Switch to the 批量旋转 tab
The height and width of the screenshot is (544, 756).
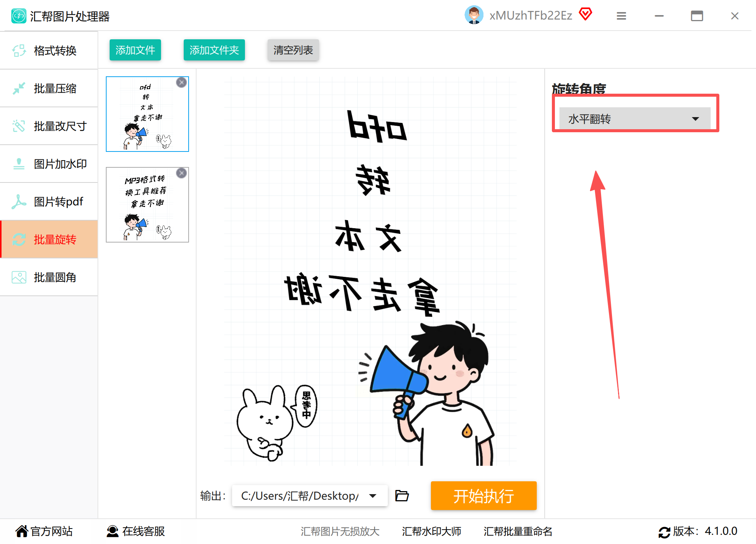pyautogui.click(x=49, y=240)
